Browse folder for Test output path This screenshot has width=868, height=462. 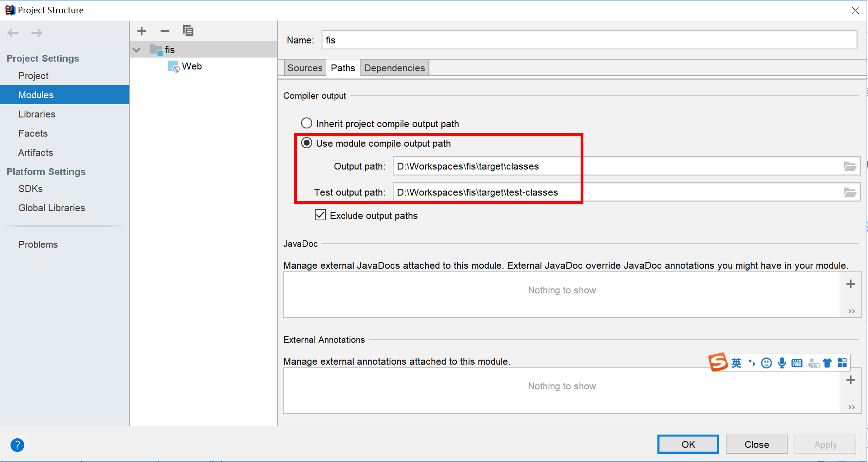pos(850,192)
